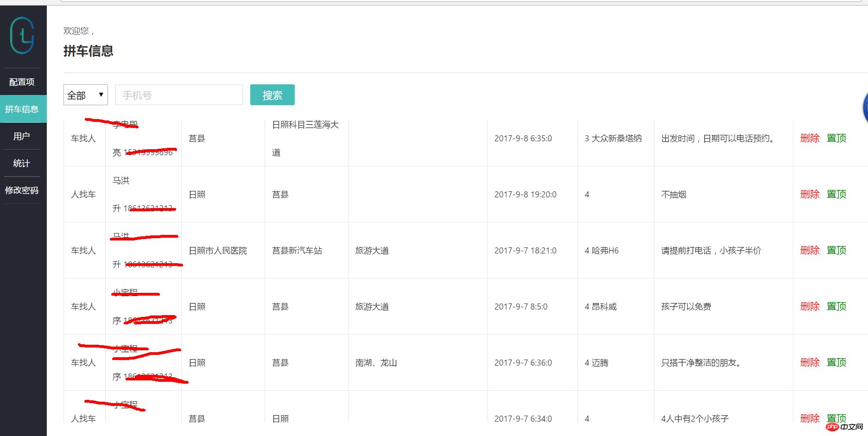Click 人找车 type in the 不抽烟 row
868x436 pixels.
point(83,195)
